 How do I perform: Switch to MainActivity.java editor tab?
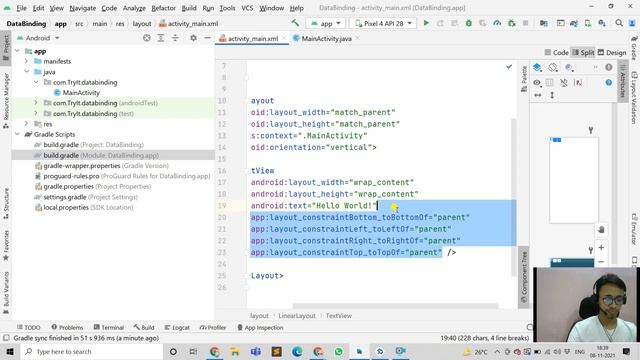coord(326,38)
